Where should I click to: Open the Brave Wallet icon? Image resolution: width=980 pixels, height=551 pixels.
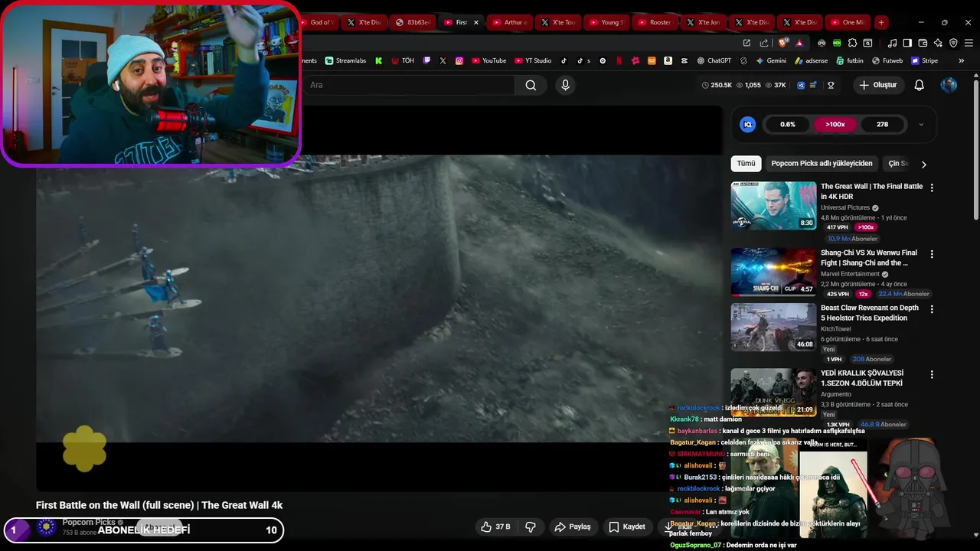(923, 43)
